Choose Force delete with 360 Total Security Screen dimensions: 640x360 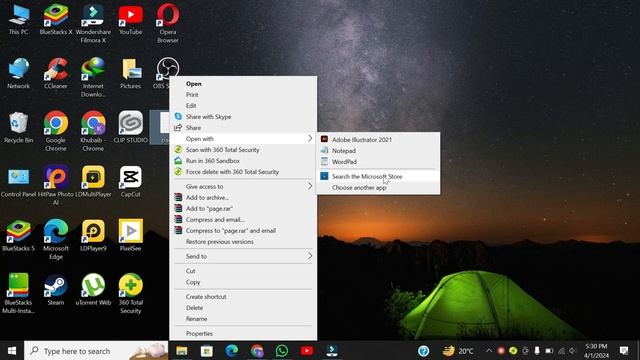pyautogui.click(x=243, y=172)
